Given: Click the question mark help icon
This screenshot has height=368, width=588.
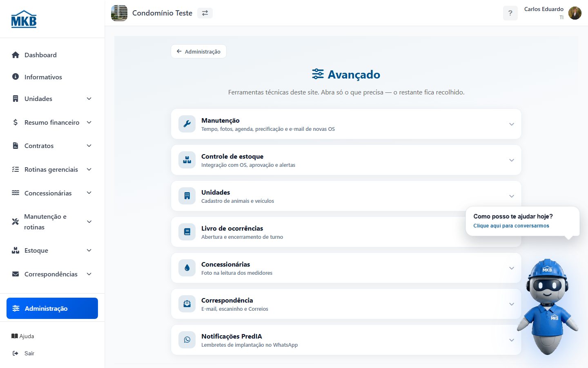Looking at the screenshot, I should point(510,13).
